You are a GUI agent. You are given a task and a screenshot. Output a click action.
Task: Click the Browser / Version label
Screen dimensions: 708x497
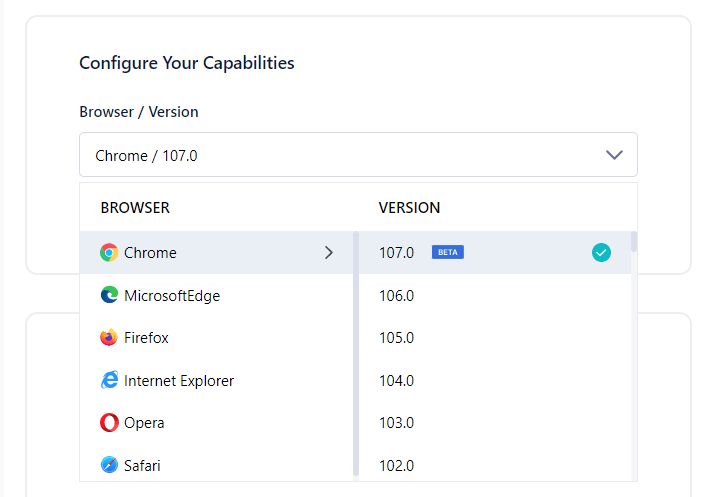click(139, 111)
